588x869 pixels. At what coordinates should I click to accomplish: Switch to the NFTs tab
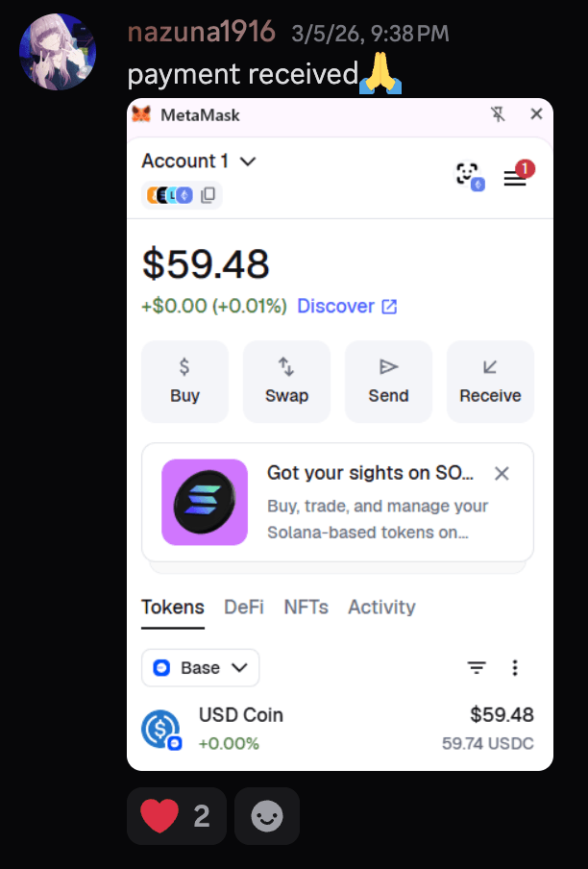tap(306, 607)
